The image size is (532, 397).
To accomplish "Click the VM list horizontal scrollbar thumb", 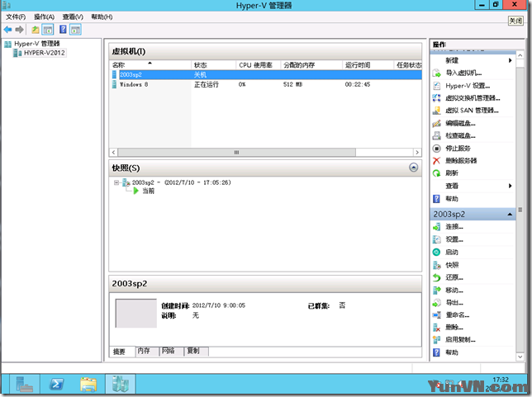I will pos(236,152).
